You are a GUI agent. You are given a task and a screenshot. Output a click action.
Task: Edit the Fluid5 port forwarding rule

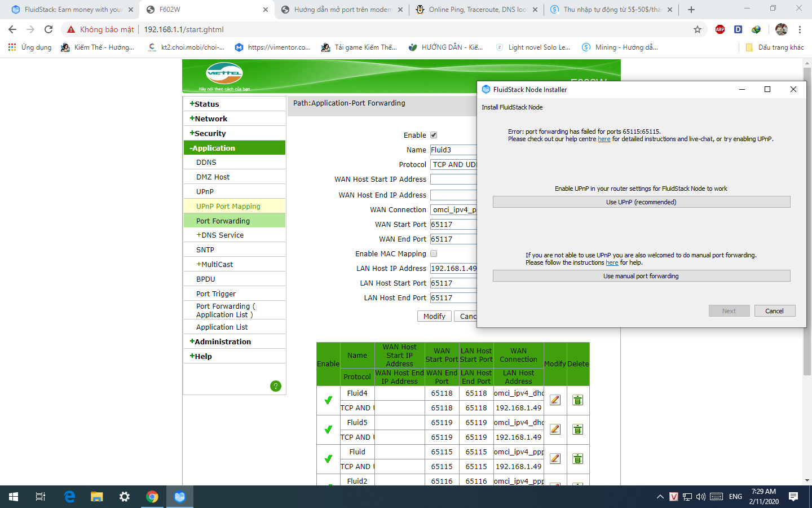555,430
